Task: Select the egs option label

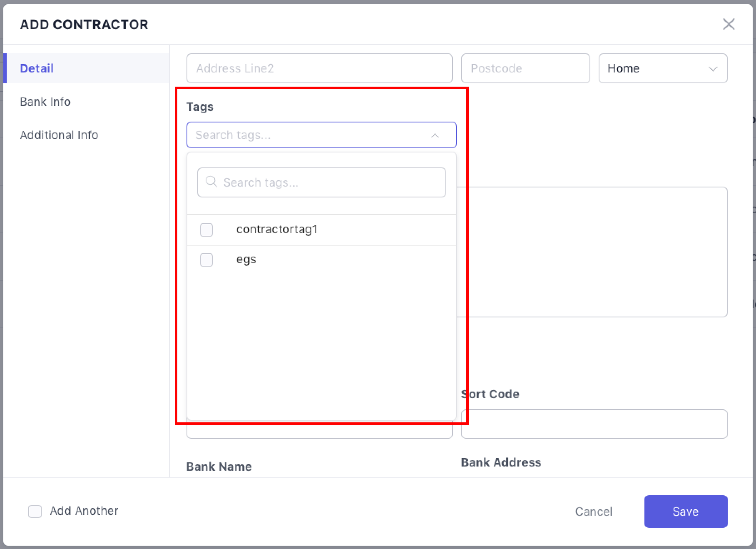Action: (x=246, y=260)
